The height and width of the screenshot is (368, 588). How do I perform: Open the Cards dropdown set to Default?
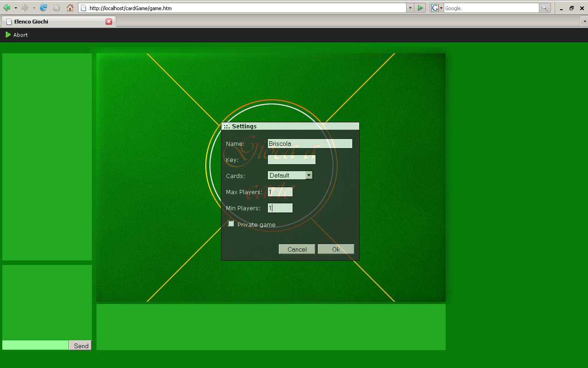pos(290,175)
